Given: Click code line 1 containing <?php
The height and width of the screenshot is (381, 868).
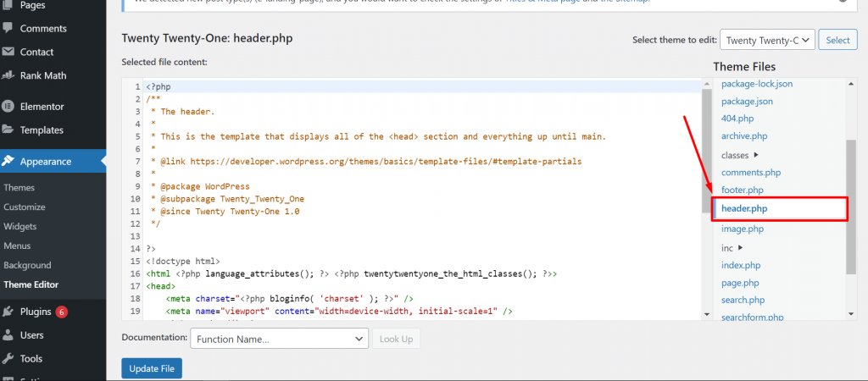Looking at the screenshot, I should point(159,87).
